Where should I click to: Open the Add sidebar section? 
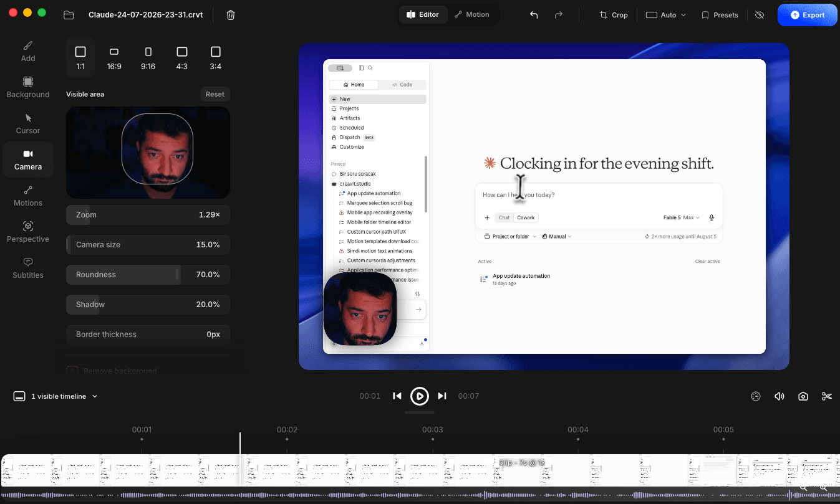[x=28, y=51]
